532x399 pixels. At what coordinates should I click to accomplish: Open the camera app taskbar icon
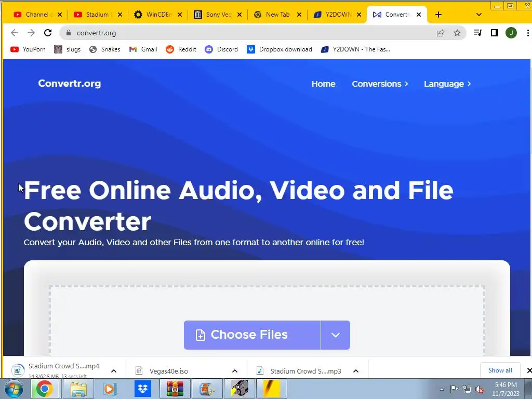(x=240, y=389)
